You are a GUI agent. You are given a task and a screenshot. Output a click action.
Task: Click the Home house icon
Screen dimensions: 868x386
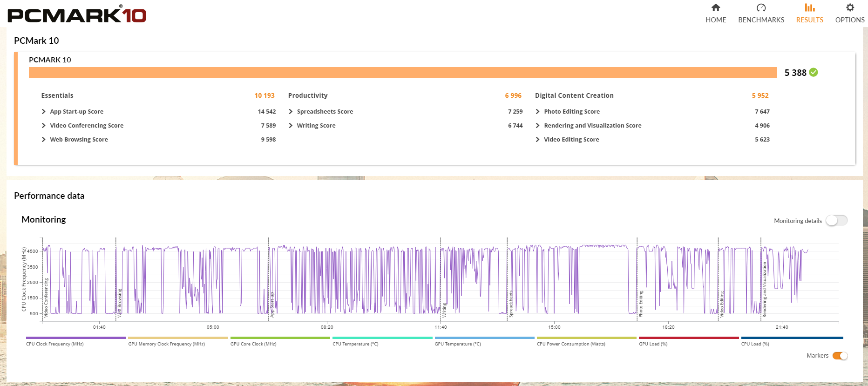[x=716, y=7]
